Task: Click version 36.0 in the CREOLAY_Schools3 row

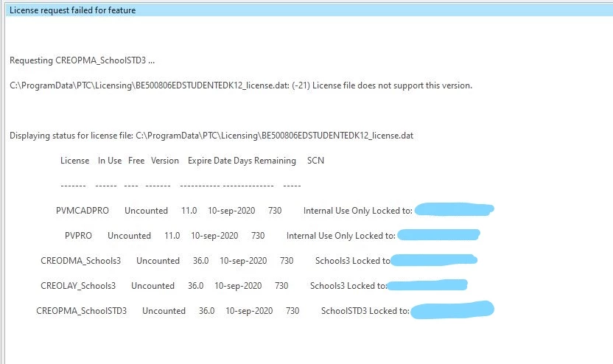Action: pos(196,286)
